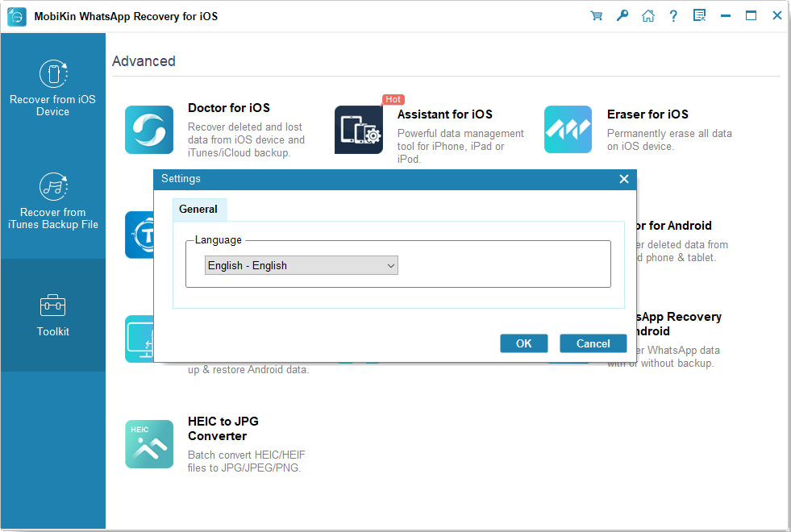This screenshot has width=791, height=532.
Task: Select Recover from iTunes Backup File icon
Action: click(x=53, y=186)
